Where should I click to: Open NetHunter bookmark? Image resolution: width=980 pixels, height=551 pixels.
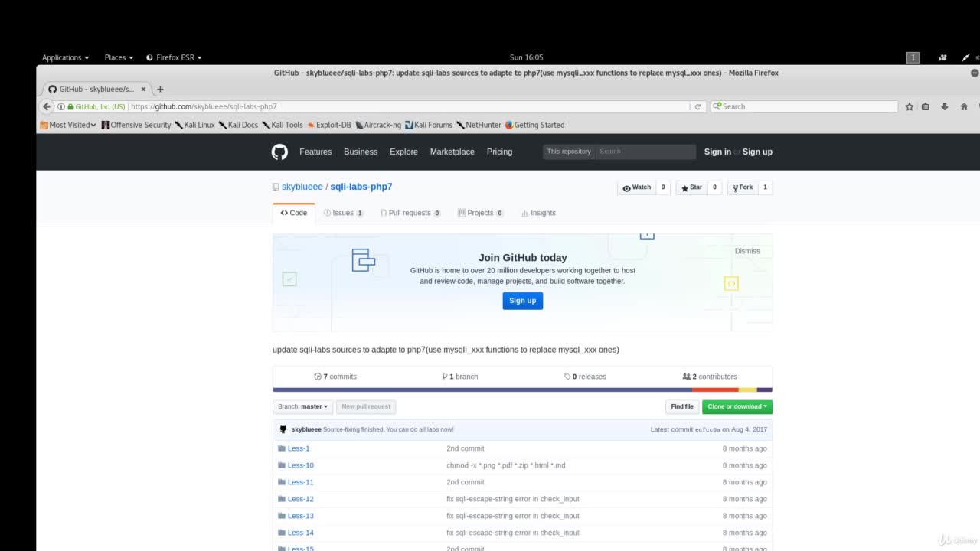tap(479, 125)
